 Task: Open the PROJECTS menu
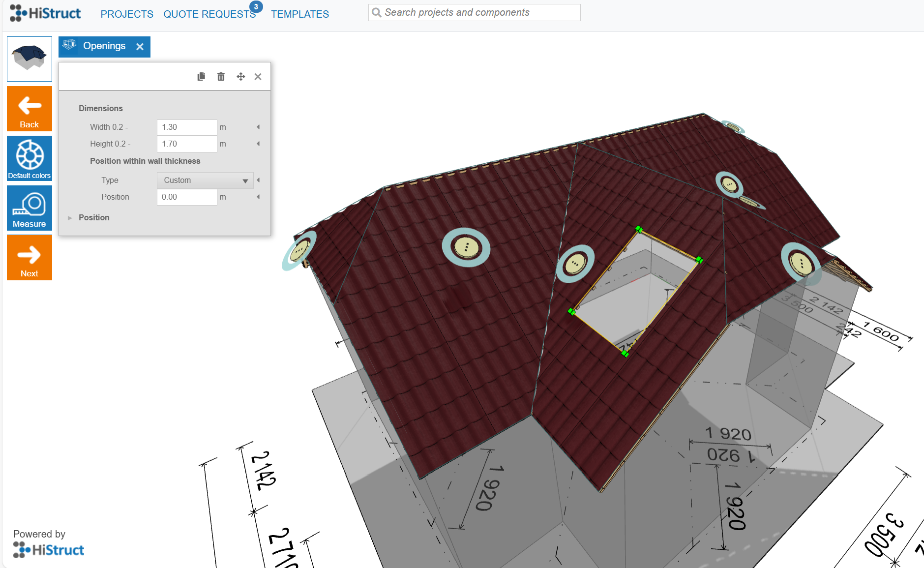(127, 14)
